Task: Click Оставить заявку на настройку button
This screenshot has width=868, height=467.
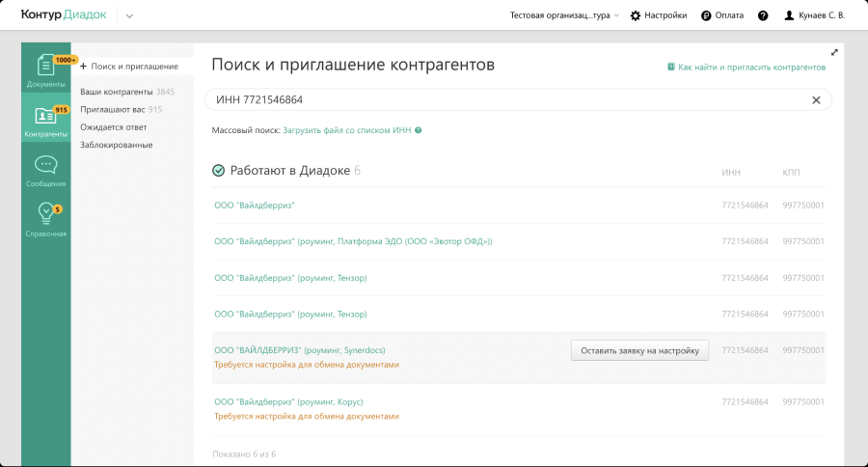Action: (640, 350)
